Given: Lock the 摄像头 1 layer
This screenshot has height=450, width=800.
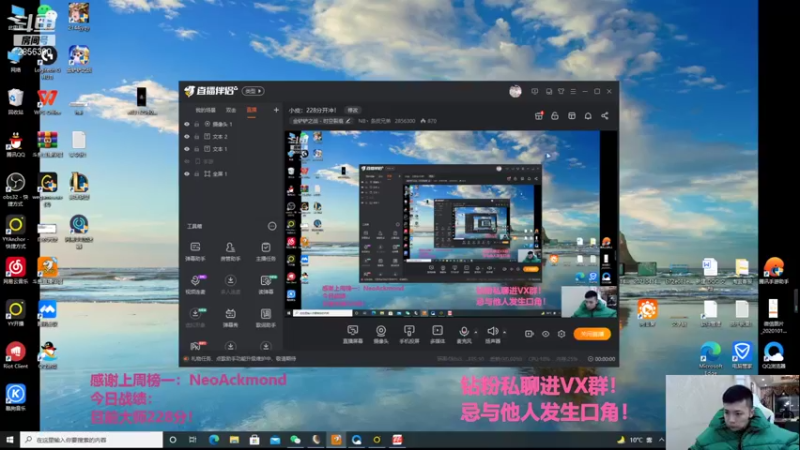Looking at the screenshot, I should click(196, 124).
